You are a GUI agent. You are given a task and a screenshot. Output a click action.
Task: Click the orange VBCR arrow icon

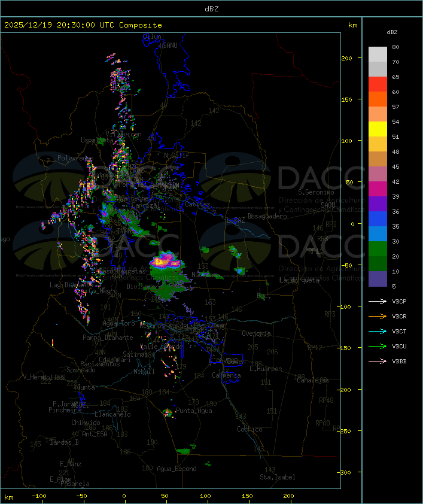(378, 316)
